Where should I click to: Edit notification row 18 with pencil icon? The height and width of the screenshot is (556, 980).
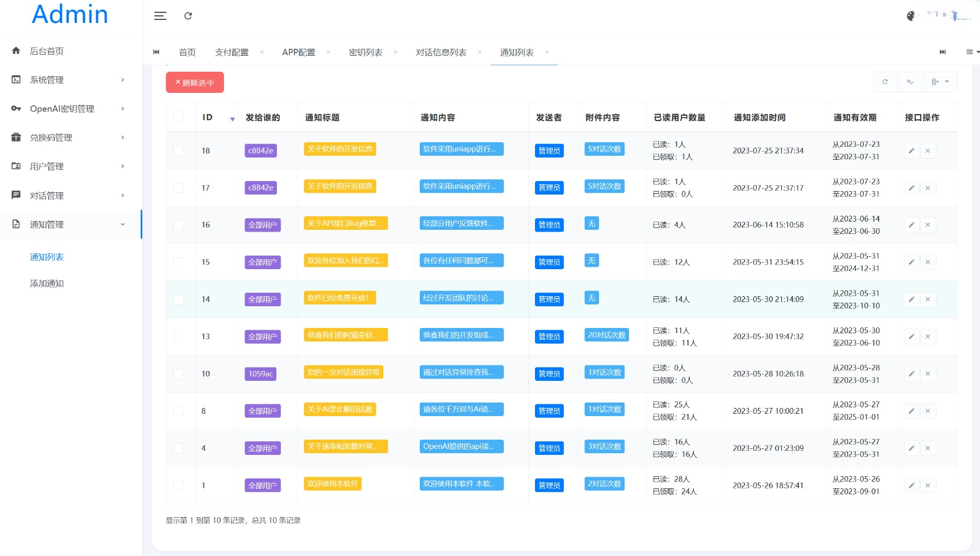912,150
